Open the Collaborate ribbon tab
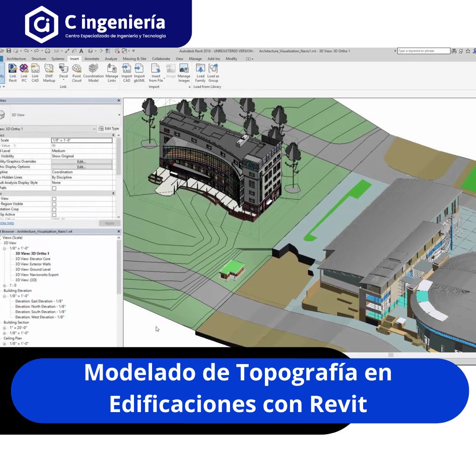Screen dimensions: 476x476 pos(160,58)
